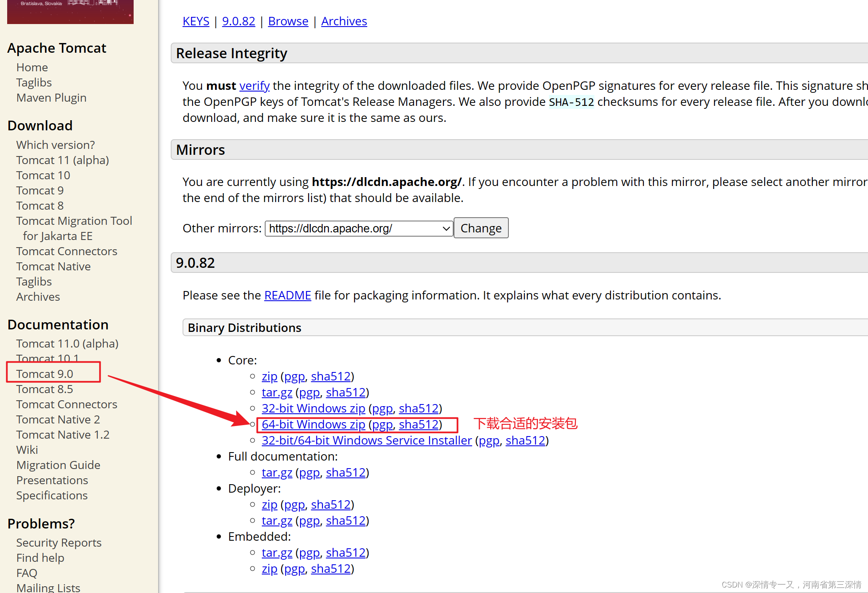Download Deployer zip file

(269, 504)
